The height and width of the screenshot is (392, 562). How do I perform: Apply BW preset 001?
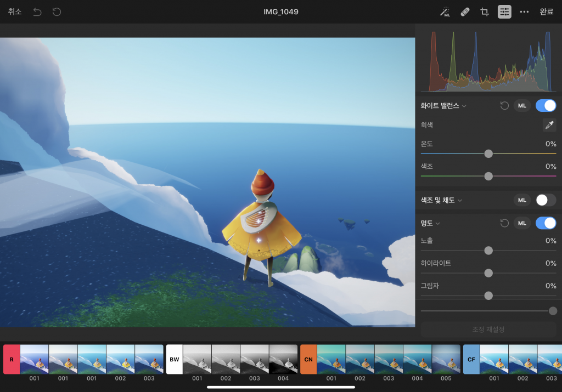[197, 360]
